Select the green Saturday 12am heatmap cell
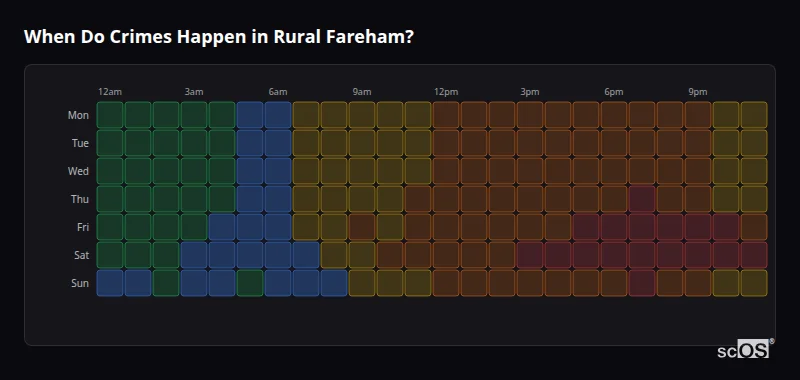The height and width of the screenshot is (380, 800). 110,255
